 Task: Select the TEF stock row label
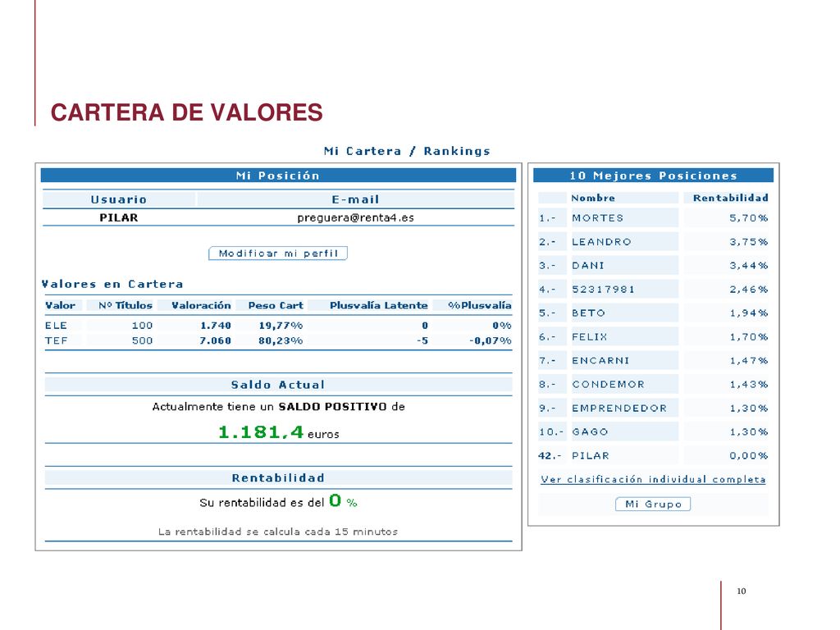pos(57,340)
